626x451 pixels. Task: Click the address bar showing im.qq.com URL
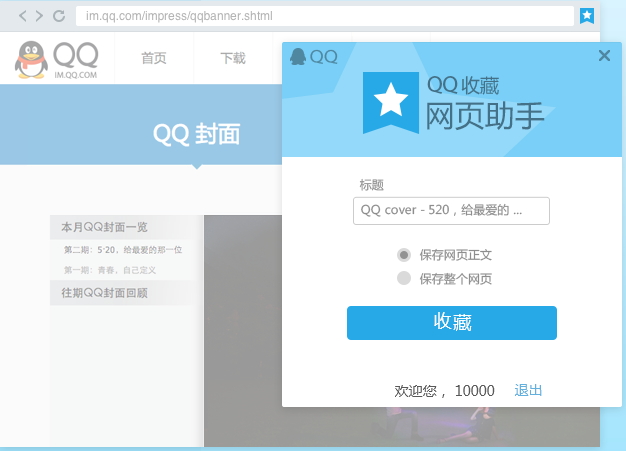325,16
